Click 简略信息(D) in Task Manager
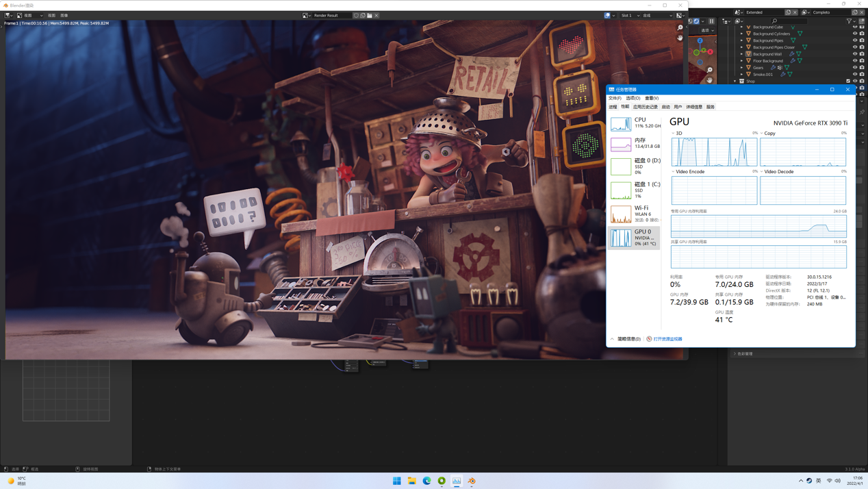The image size is (868, 489). click(x=628, y=339)
